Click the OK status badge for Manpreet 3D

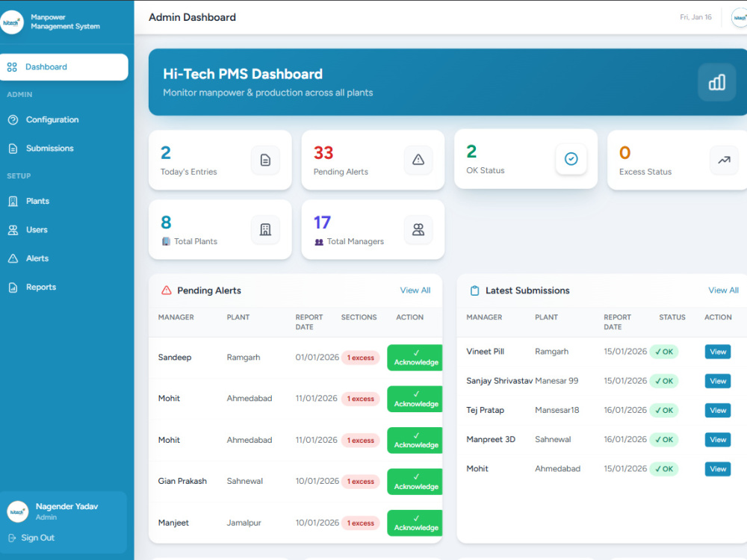pos(663,440)
